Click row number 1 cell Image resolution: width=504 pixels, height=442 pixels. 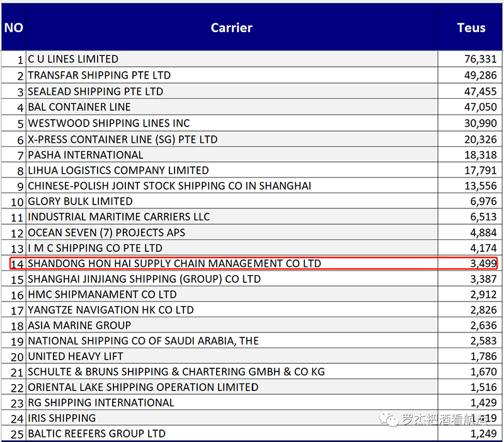13,59
